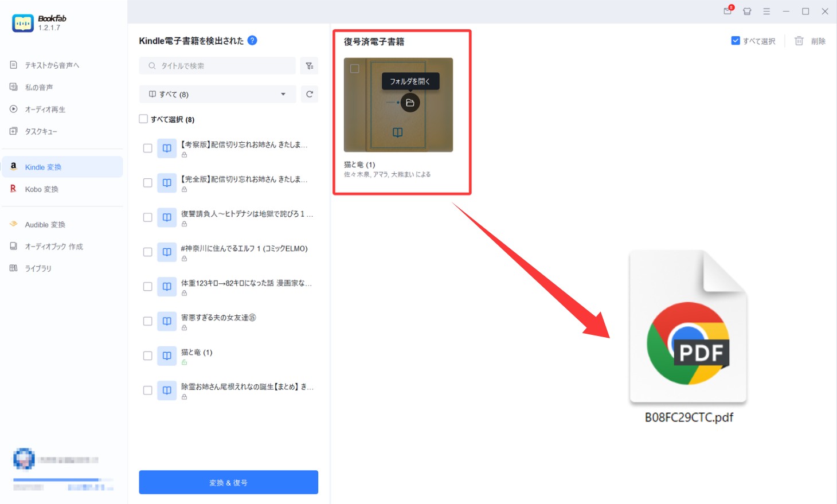837x504 pixels.
Task: Check the 猫と竜 (1) list checkbox
Action: pyautogui.click(x=147, y=355)
